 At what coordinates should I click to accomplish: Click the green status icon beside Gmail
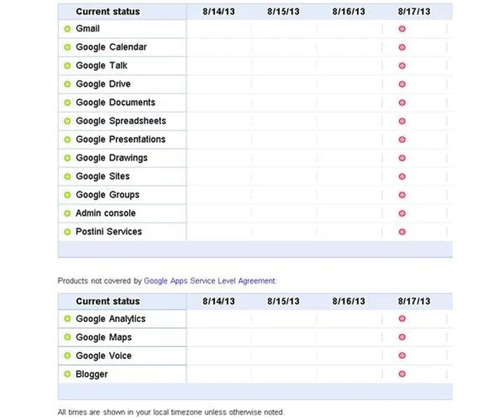coord(67,29)
